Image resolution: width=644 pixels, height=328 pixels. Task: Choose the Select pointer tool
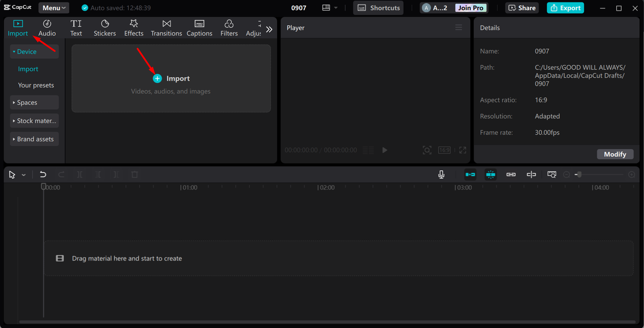coord(13,175)
